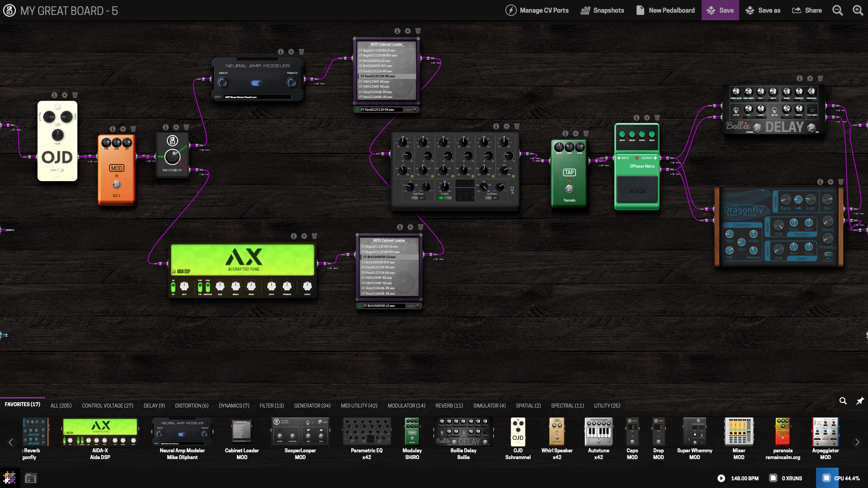Zoom out the pedalboard view
The width and height of the screenshot is (868, 488).
[837, 10]
